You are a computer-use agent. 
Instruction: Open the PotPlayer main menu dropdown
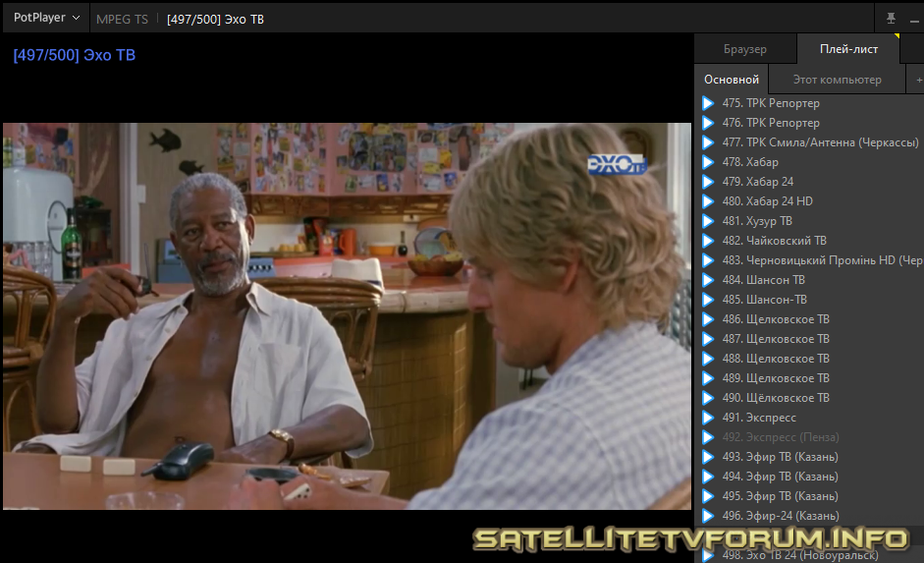point(46,18)
